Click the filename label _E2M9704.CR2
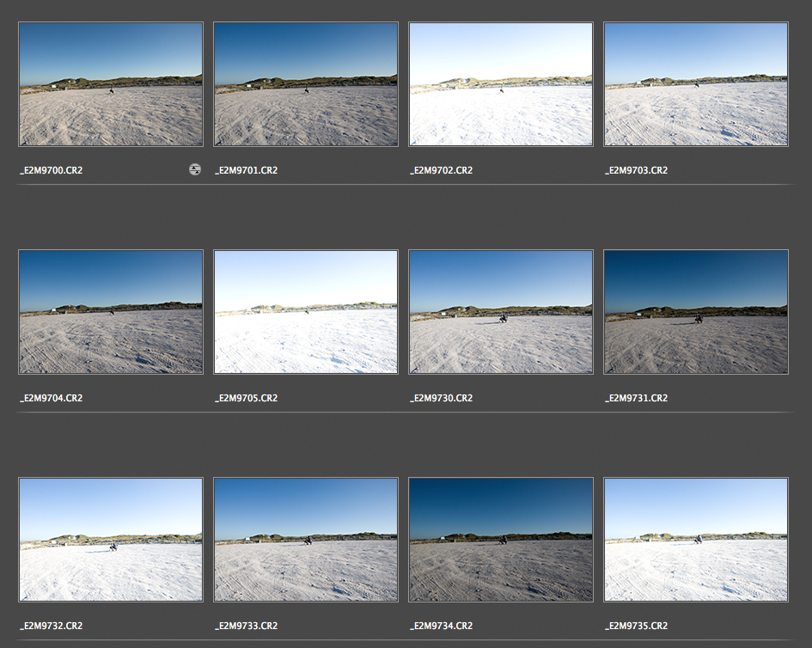The width and height of the screenshot is (812, 648). [51, 399]
